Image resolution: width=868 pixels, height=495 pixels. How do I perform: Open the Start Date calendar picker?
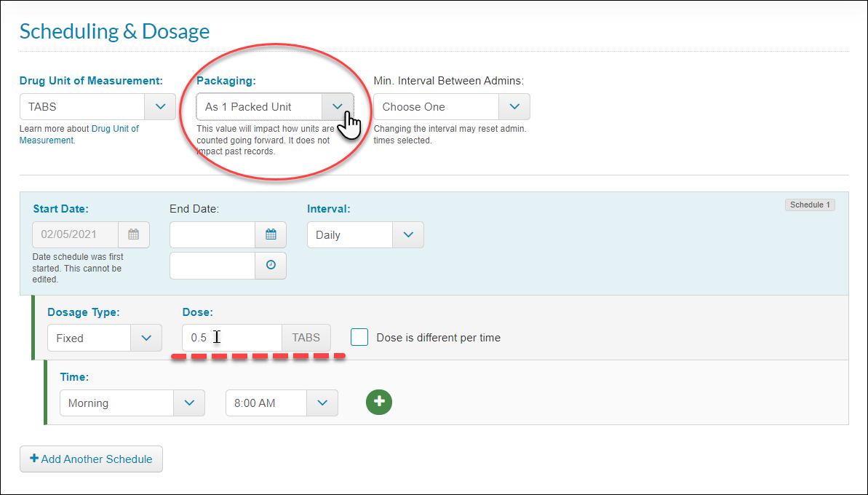[135, 234]
